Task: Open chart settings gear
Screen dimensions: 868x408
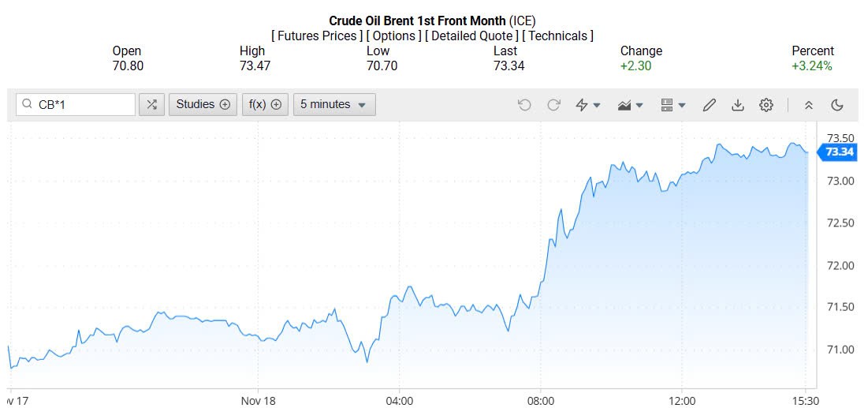Action: click(766, 104)
